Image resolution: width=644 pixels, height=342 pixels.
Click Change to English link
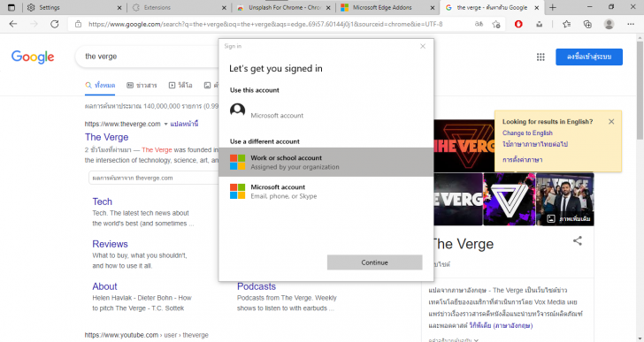click(x=527, y=133)
